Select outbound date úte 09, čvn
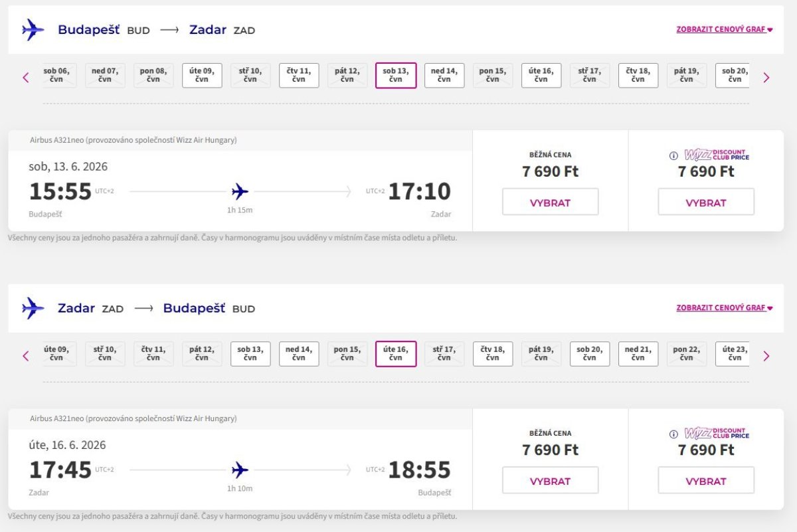797x532 pixels. coord(202,75)
